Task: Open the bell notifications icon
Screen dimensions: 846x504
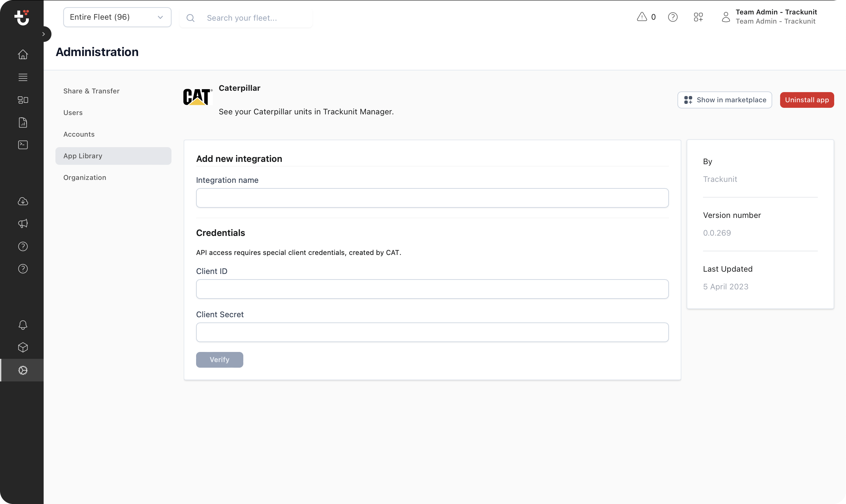Action: point(23,325)
